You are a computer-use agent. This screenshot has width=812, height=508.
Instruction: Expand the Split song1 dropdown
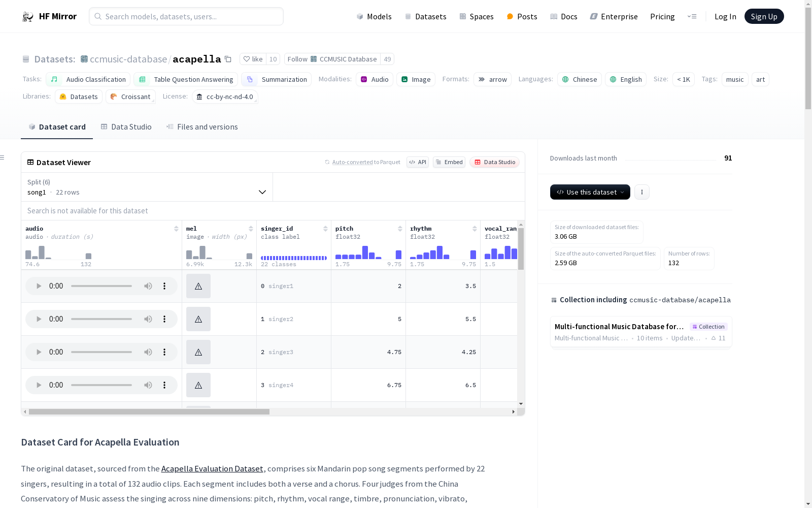coord(147,187)
